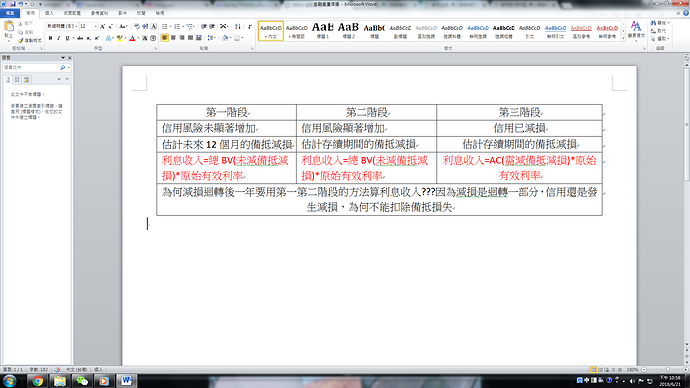
Task: Click the Format Painter brush icon
Action: point(21,40)
